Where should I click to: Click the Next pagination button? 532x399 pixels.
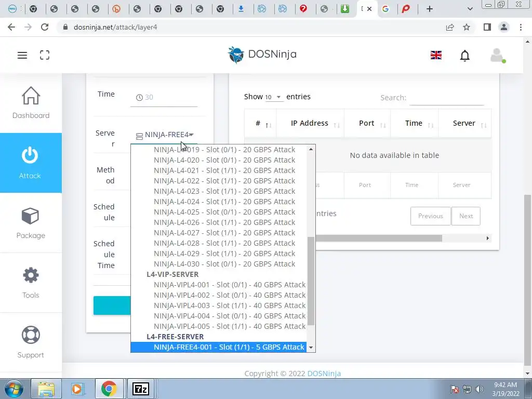point(466,216)
